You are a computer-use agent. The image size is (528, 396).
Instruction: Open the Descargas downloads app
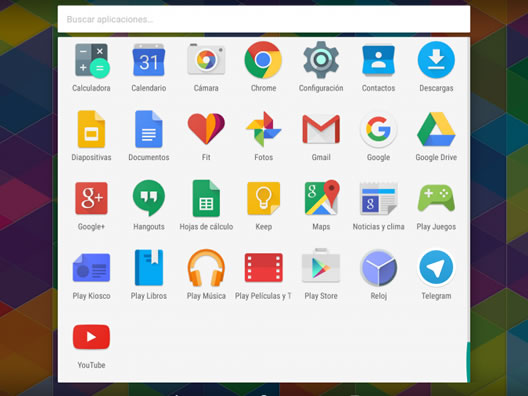tap(436, 60)
